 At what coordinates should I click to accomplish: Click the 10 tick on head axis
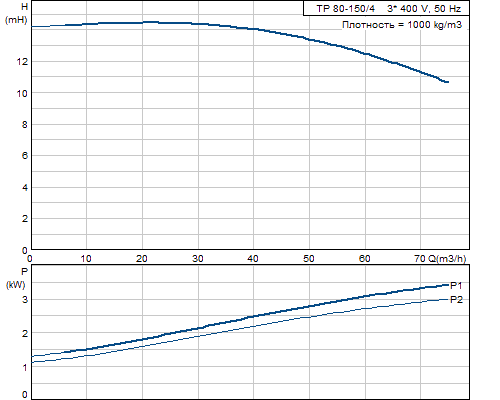pos(22,93)
